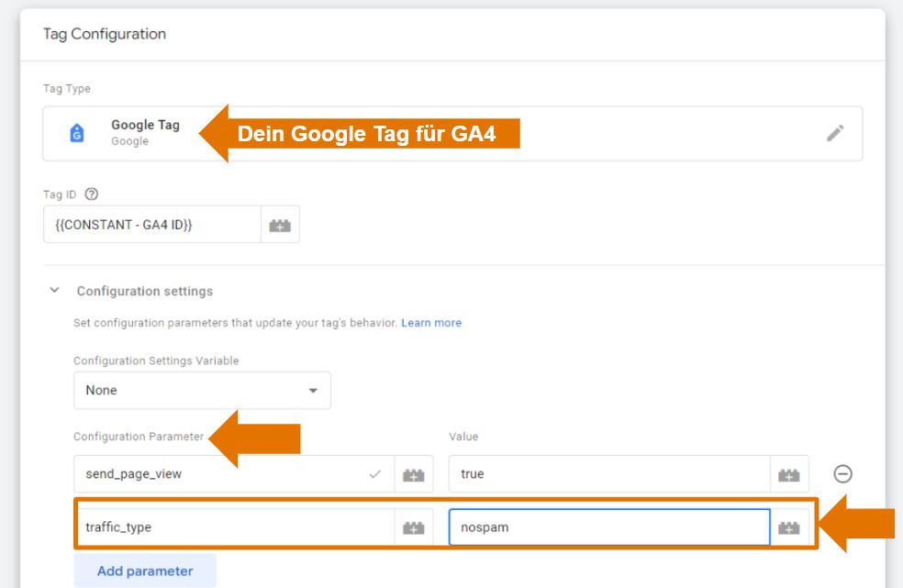Open variable picker next to true value
903x588 pixels.
click(x=790, y=474)
